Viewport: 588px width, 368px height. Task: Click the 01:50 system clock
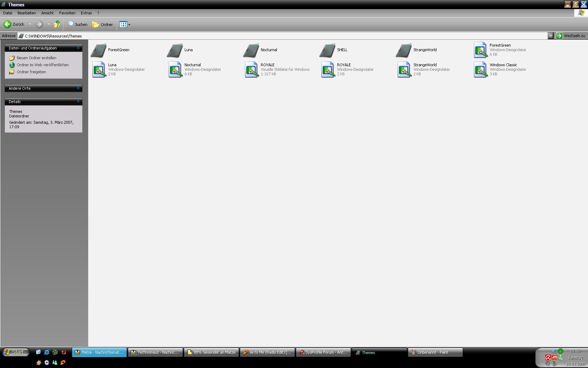click(575, 351)
